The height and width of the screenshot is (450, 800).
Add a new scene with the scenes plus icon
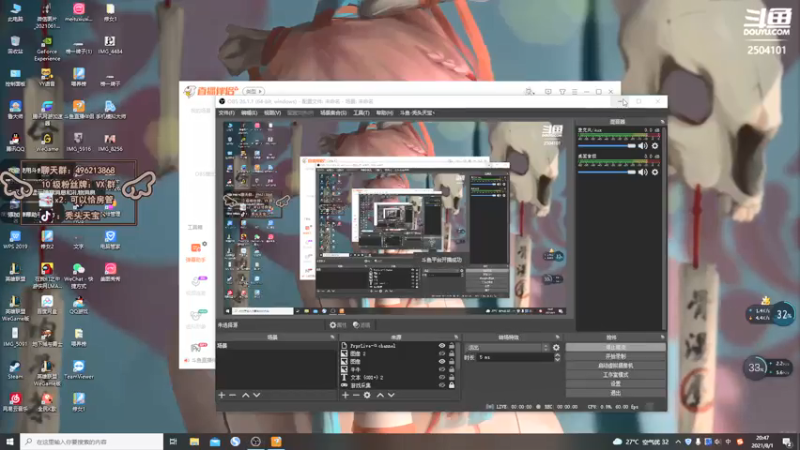pos(221,395)
